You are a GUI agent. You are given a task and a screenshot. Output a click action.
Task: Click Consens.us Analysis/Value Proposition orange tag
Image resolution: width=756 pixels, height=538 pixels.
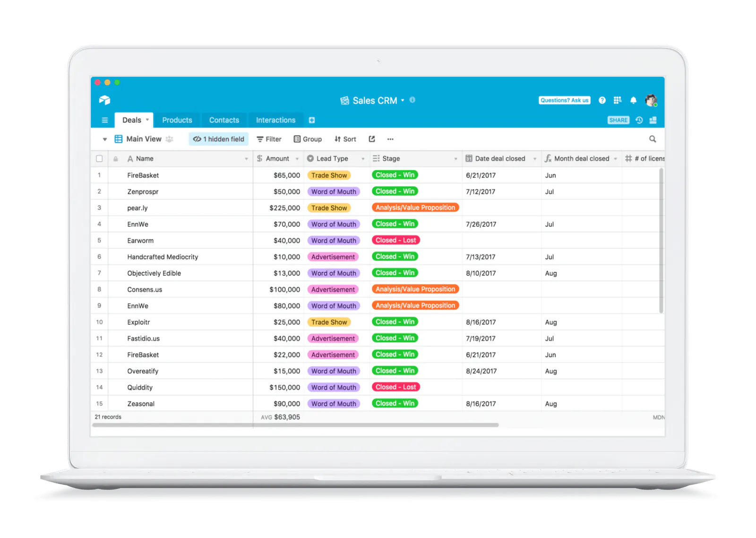[x=415, y=289]
